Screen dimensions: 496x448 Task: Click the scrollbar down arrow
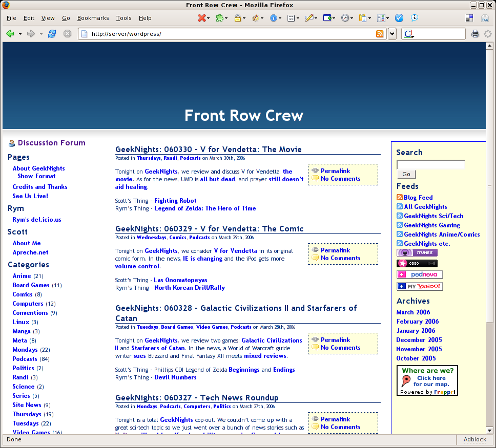(x=489, y=430)
